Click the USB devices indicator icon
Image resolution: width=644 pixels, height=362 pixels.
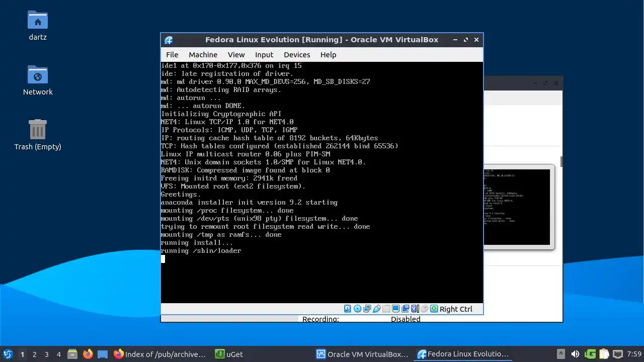[x=377, y=309]
